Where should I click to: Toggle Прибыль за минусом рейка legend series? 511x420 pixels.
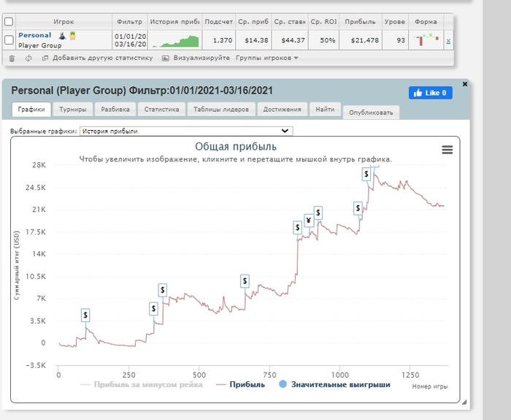[142, 385]
